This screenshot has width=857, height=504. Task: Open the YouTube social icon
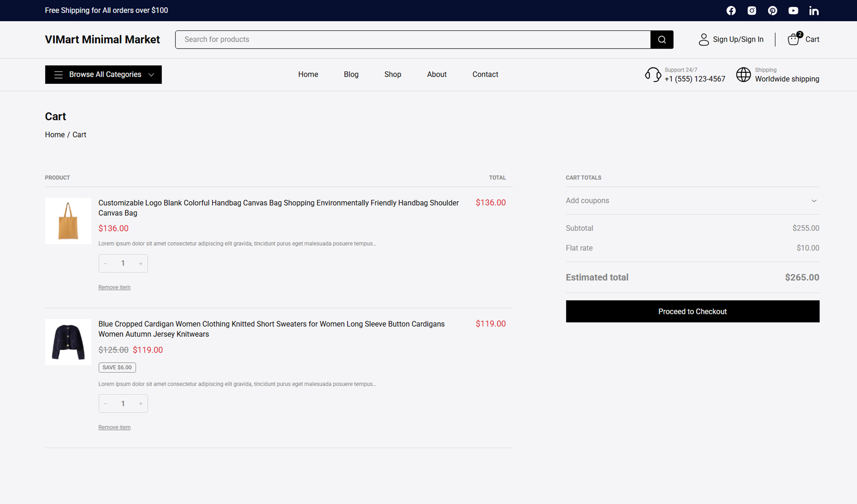tap(793, 10)
